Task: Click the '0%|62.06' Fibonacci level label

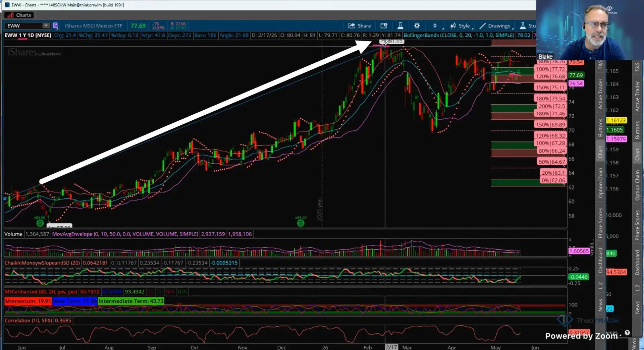Action: click(553, 180)
